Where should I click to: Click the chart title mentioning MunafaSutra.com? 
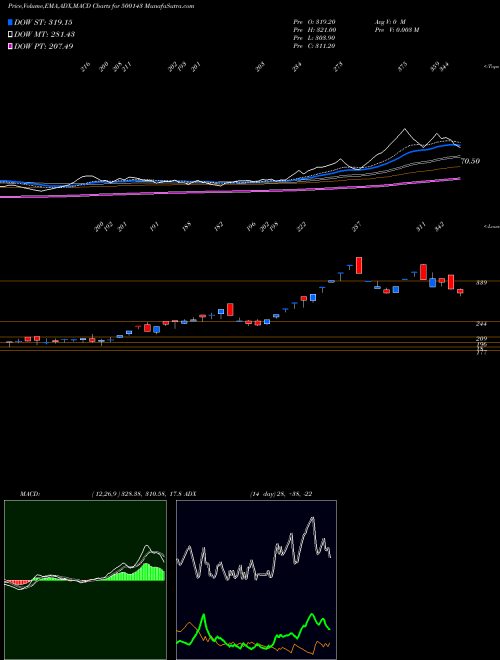[101, 6]
